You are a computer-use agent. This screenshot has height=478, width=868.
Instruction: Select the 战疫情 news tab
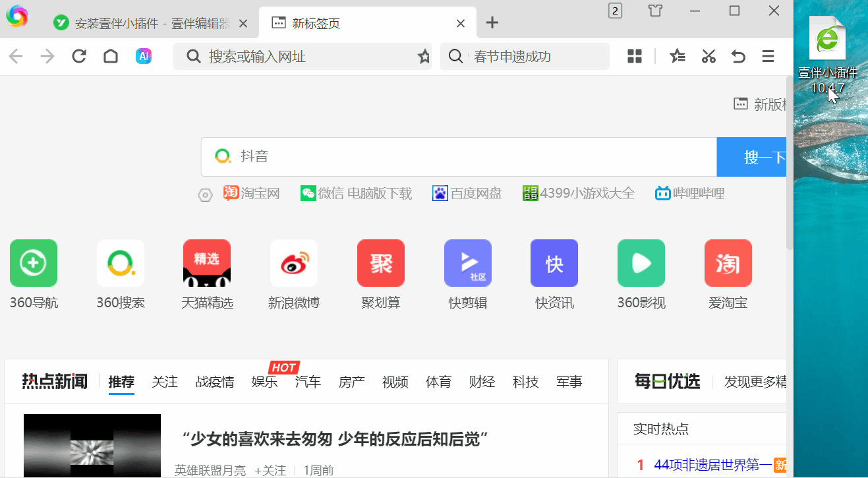pos(215,381)
